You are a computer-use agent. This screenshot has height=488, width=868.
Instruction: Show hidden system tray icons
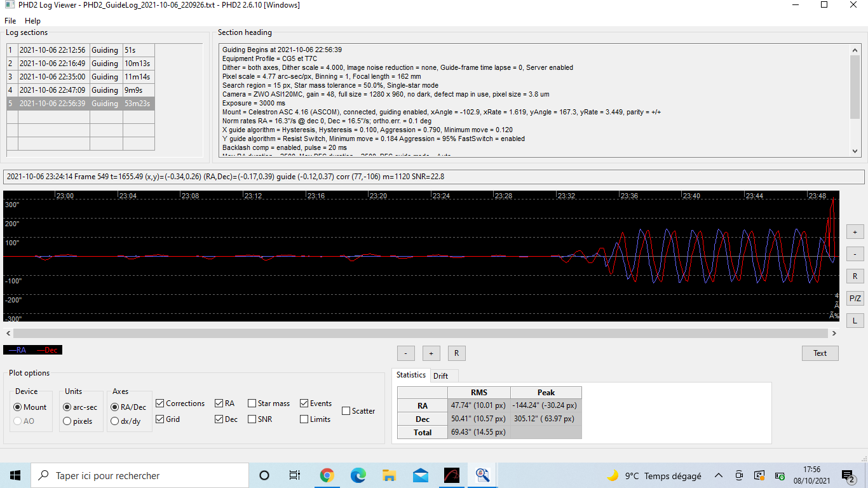point(719,475)
